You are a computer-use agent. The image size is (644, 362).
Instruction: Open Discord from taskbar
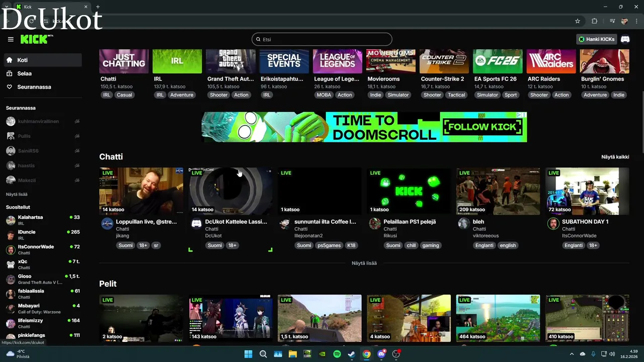381,354
